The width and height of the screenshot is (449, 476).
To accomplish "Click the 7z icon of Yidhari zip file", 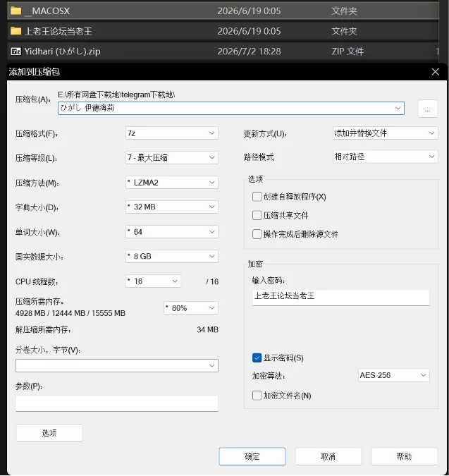I will (16, 51).
